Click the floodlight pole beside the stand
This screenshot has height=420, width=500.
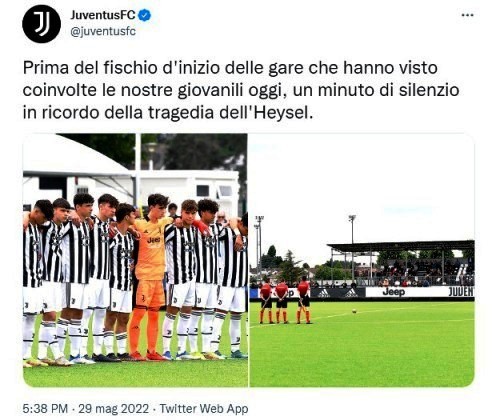(352, 248)
